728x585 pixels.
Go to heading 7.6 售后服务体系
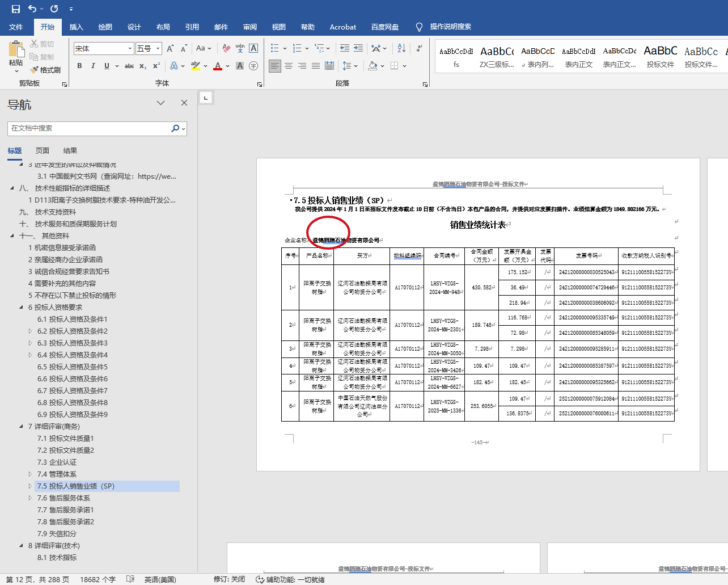click(64, 498)
